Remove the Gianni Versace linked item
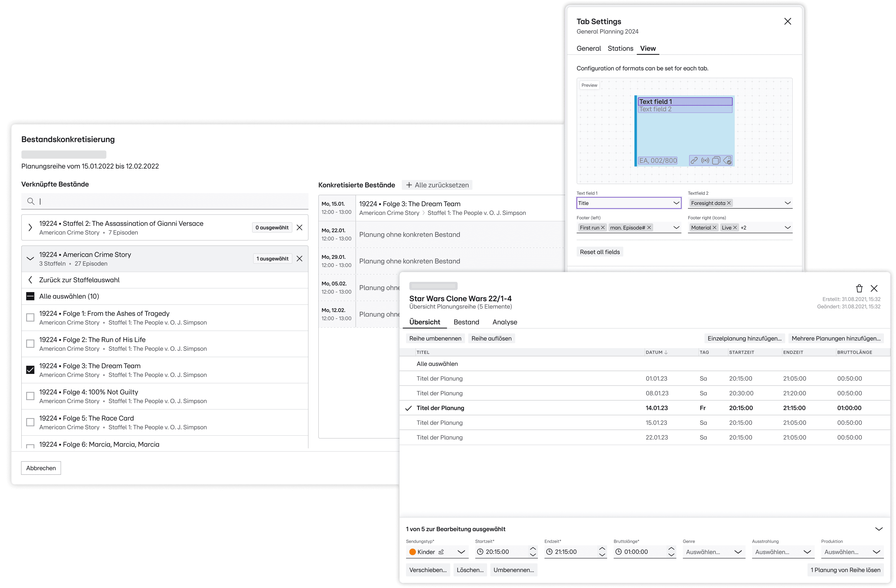The height and width of the screenshot is (588, 896). (x=299, y=227)
